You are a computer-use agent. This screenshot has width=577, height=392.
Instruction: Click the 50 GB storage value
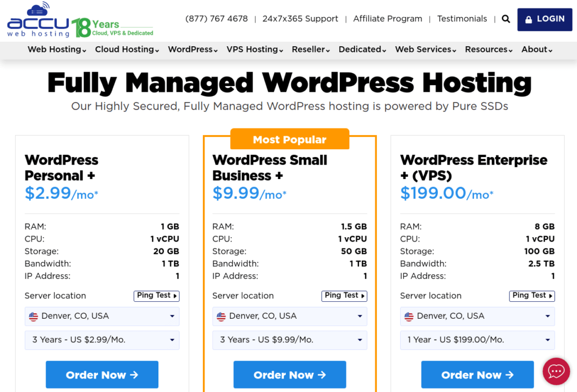click(354, 251)
